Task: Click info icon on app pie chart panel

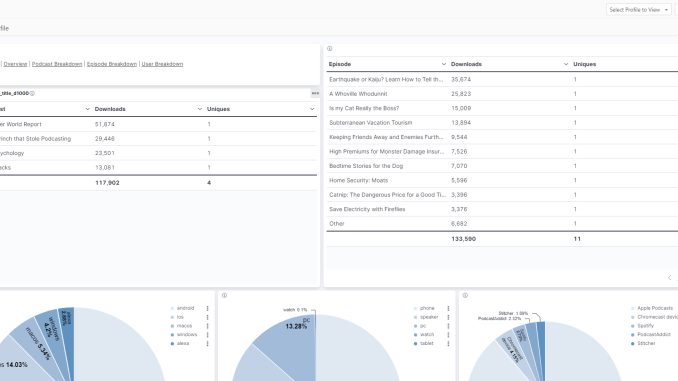Action: [x=465, y=295]
